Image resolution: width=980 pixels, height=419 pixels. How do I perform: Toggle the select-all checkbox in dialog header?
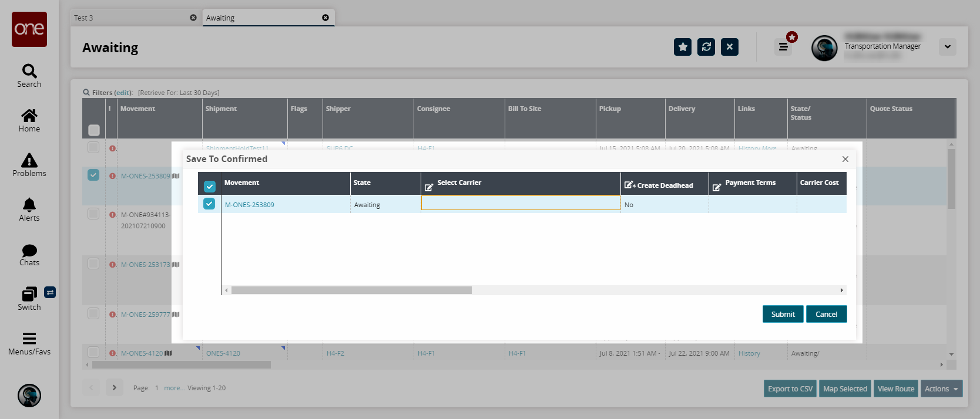(209, 187)
